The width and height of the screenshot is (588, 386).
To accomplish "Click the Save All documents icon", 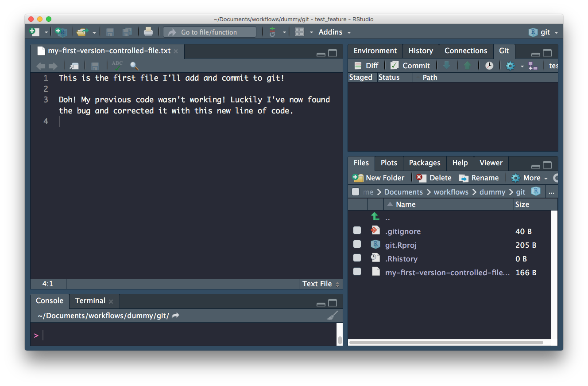I will 127,32.
